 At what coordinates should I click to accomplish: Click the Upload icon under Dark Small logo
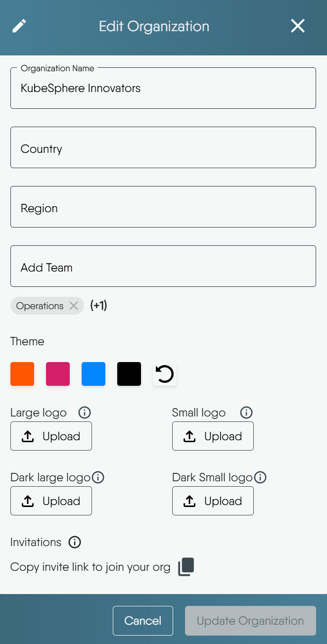click(x=189, y=501)
